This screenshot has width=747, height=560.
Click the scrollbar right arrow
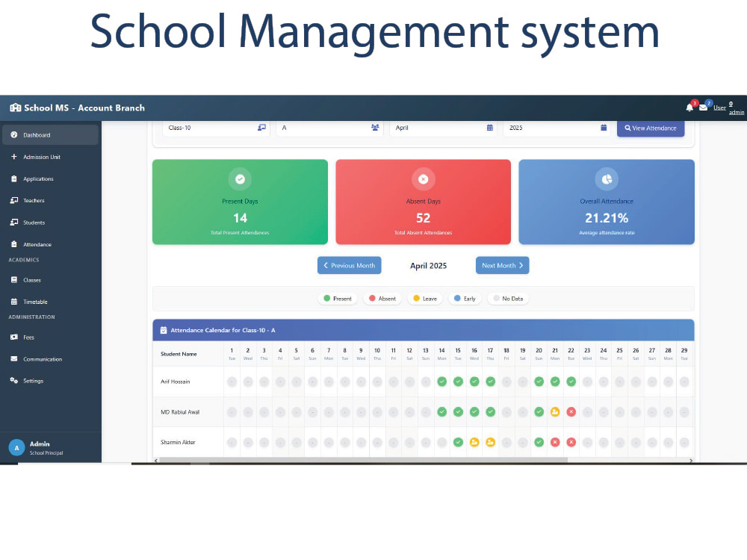pos(691,460)
